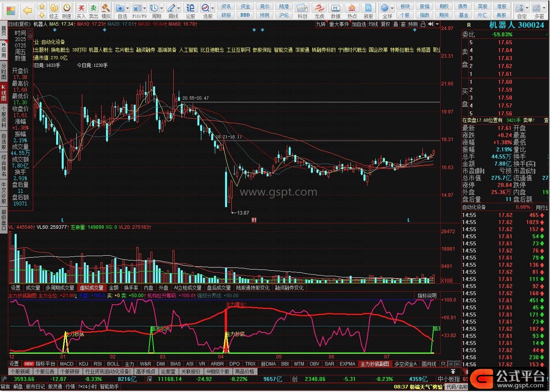Expand the 周期 period dropdown arrow
The width and height of the screenshot is (551, 392).
click(162, 8)
